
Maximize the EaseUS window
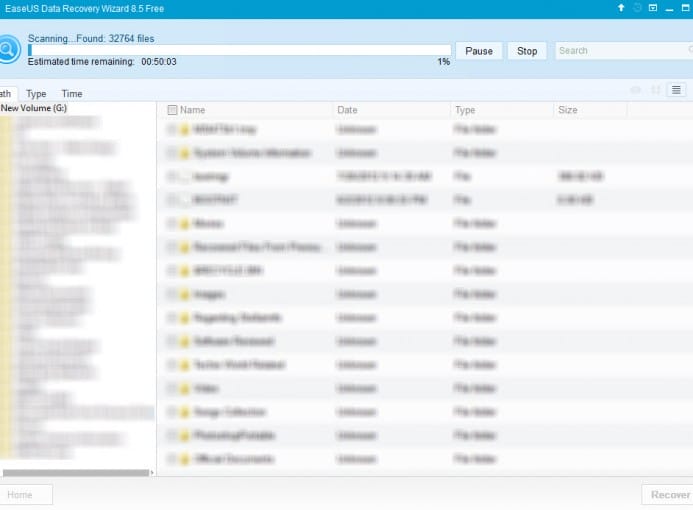click(x=685, y=8)
